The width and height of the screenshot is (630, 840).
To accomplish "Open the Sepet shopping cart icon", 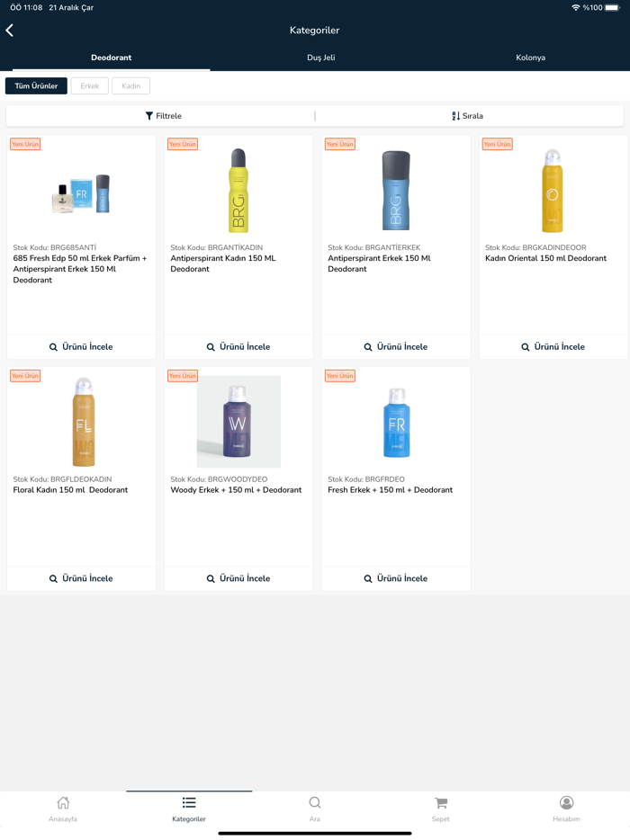I will (x=441, y=803).
